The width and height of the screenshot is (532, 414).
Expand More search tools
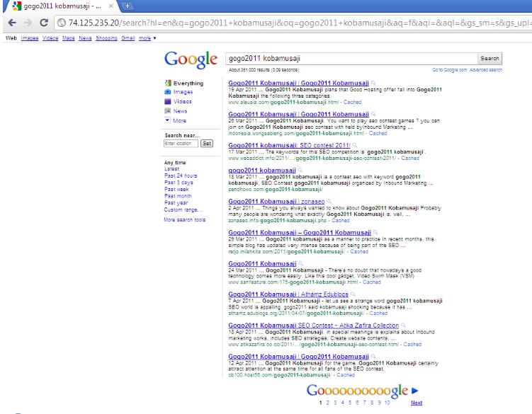[x=185, y=219]
